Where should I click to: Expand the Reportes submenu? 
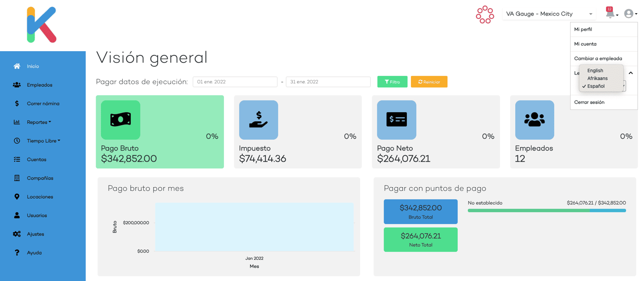39,122
